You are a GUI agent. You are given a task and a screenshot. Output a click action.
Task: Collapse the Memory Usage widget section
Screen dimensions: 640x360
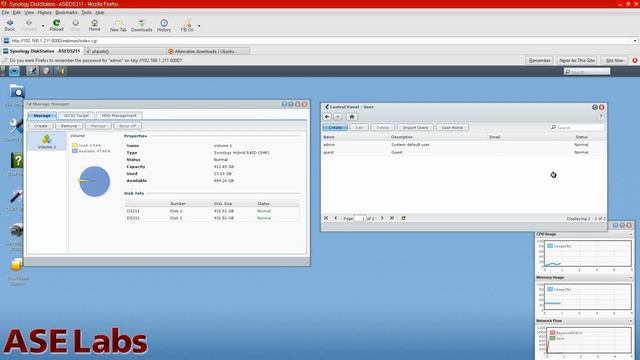(x=630, y=278)
